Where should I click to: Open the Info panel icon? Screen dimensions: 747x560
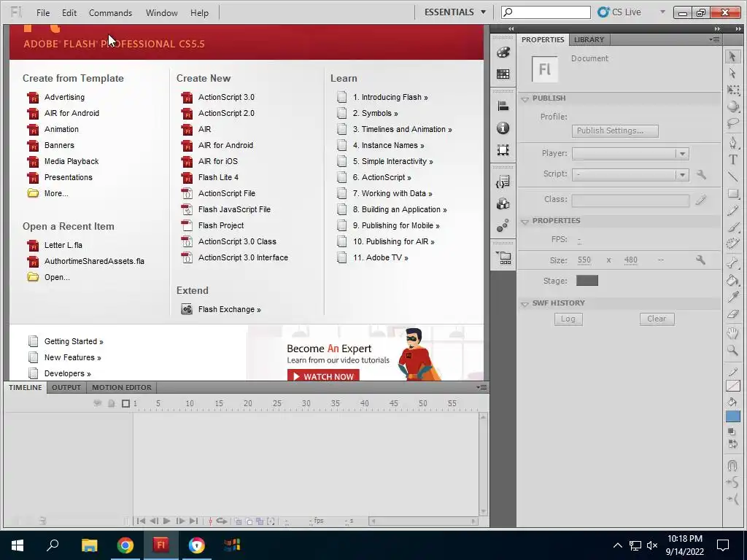(503, 128)
